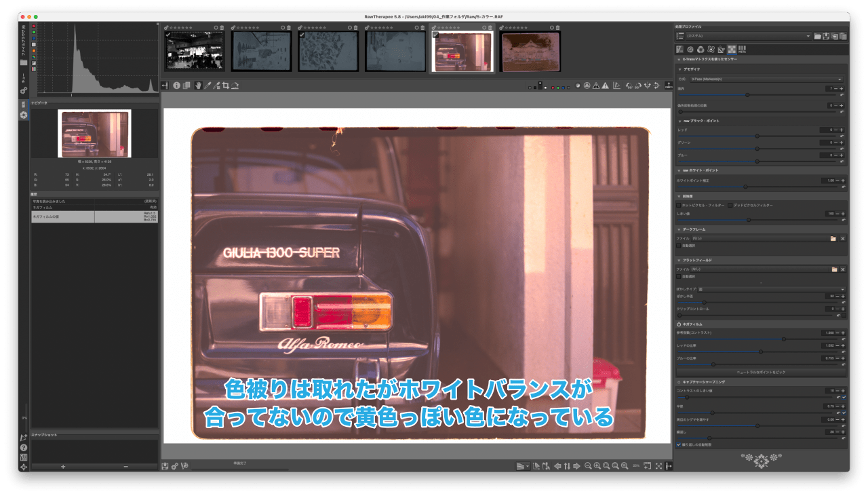
Task: Open the Exposure tools tab
Action: pos(679,49)
